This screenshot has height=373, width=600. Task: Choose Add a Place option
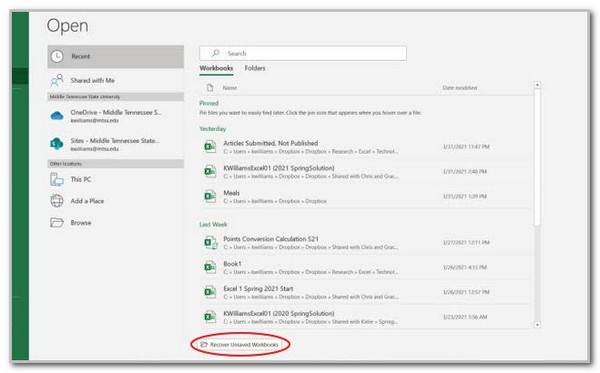[116, 201]
